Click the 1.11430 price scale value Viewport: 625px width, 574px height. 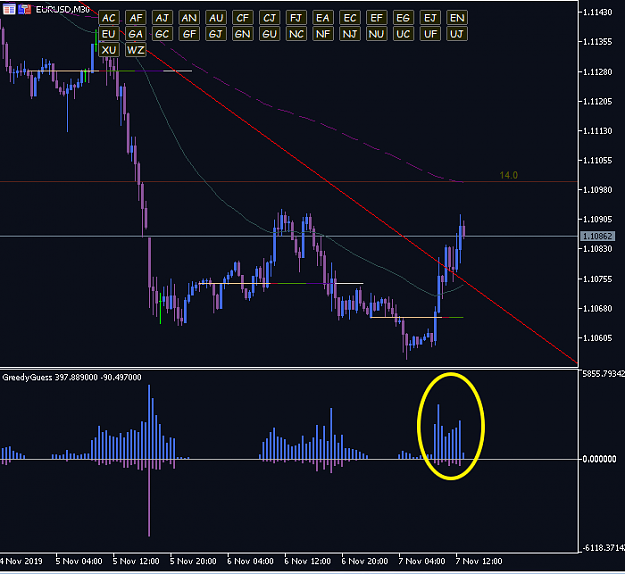(x=597, y=12)
